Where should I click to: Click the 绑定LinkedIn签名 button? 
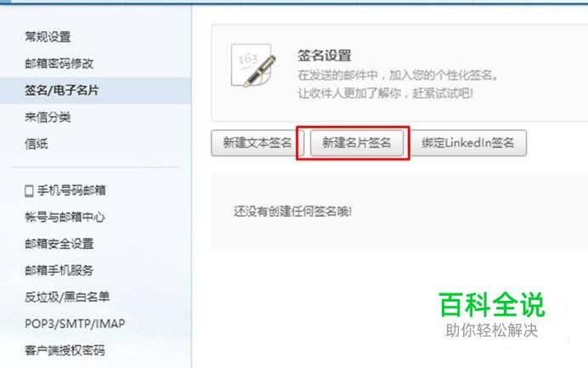coord(468,143)
